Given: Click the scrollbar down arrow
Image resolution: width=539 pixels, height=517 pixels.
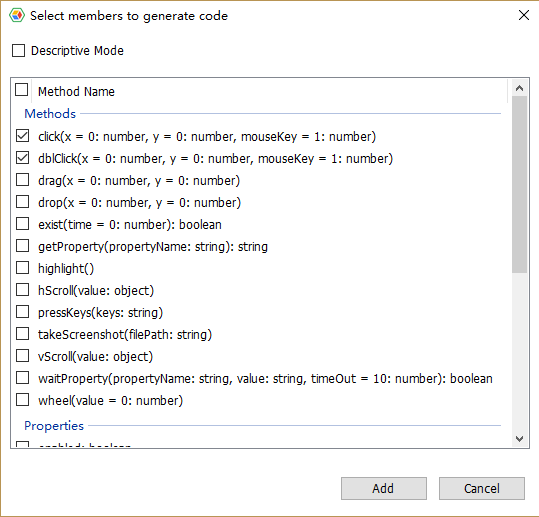Looking at the screenshot, I should 519,439.
